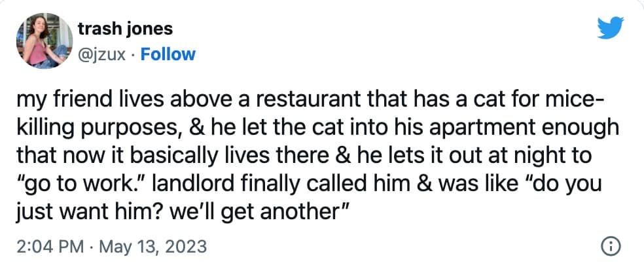Click the Twitter bird logo

pyautogui.click(x=612, y=28)
